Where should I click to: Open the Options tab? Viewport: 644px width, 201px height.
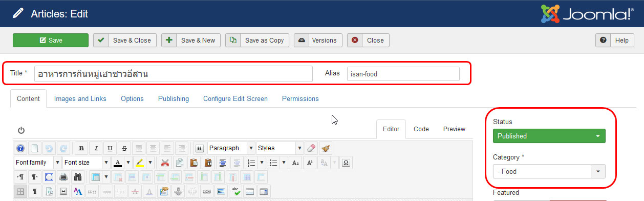click(x=132, y=98)
